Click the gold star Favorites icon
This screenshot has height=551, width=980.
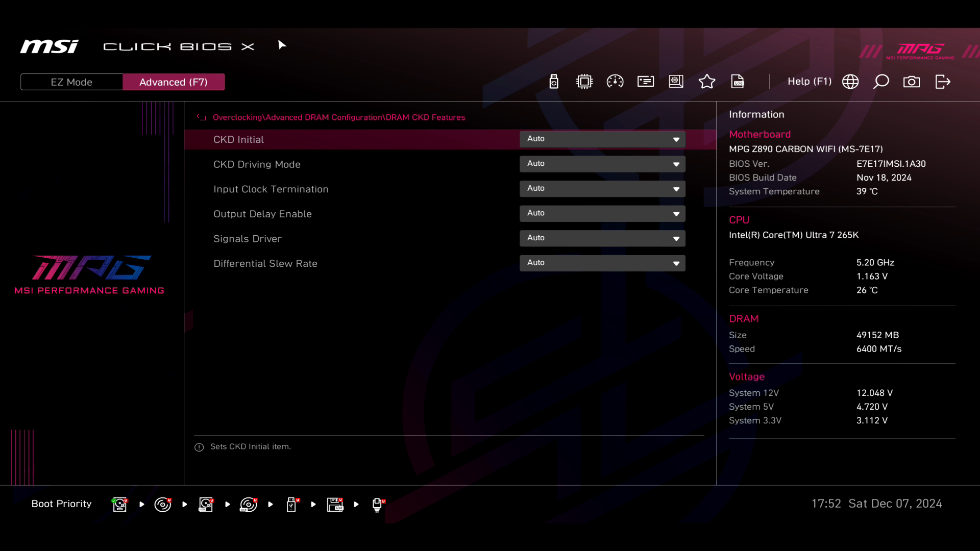pos(706,82)
